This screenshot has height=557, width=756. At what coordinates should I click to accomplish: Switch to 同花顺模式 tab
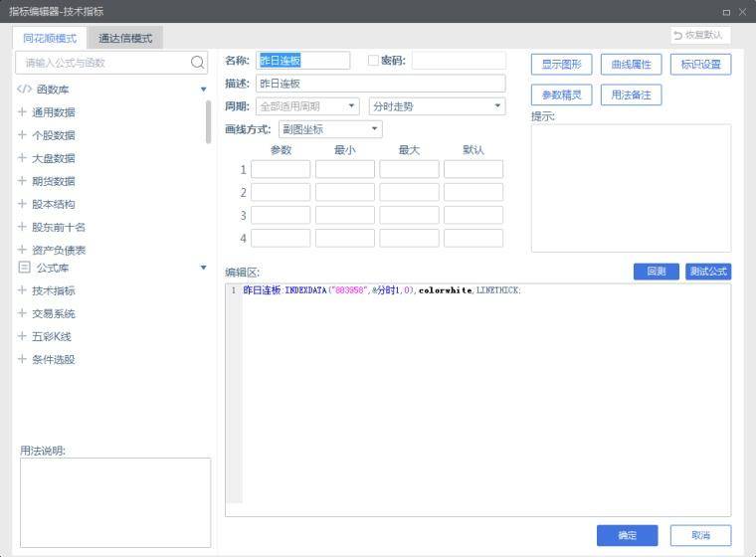coord(50,38)
